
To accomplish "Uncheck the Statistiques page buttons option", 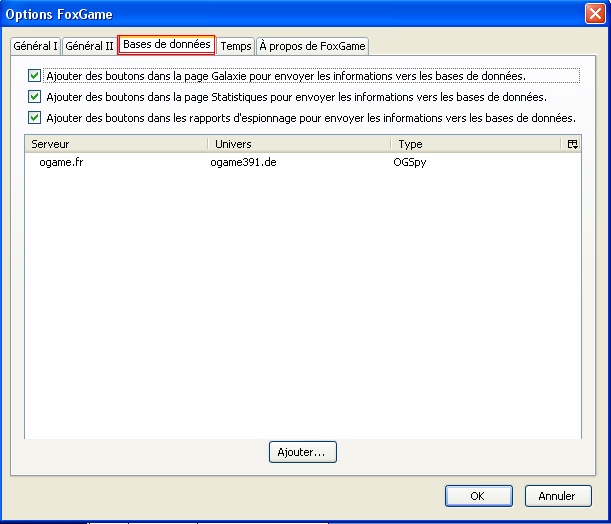I will [35, 97].
